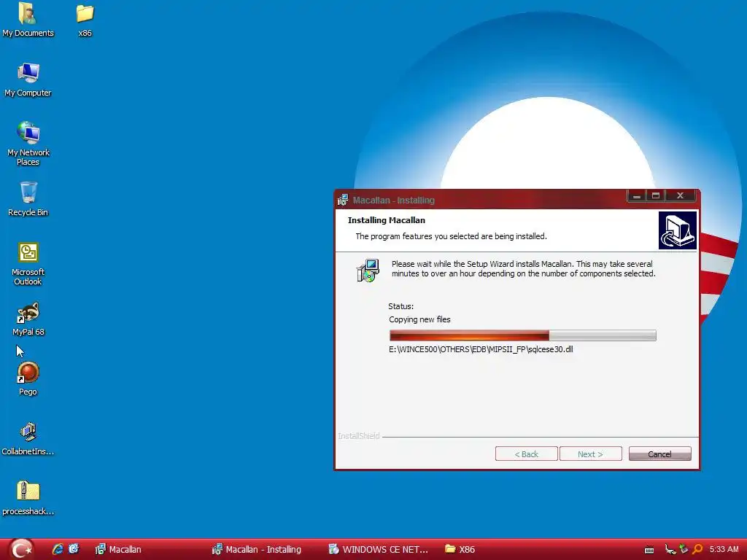Click the installer title bar icon
This screenshot has height=560, width=747.
click(343, 200)
